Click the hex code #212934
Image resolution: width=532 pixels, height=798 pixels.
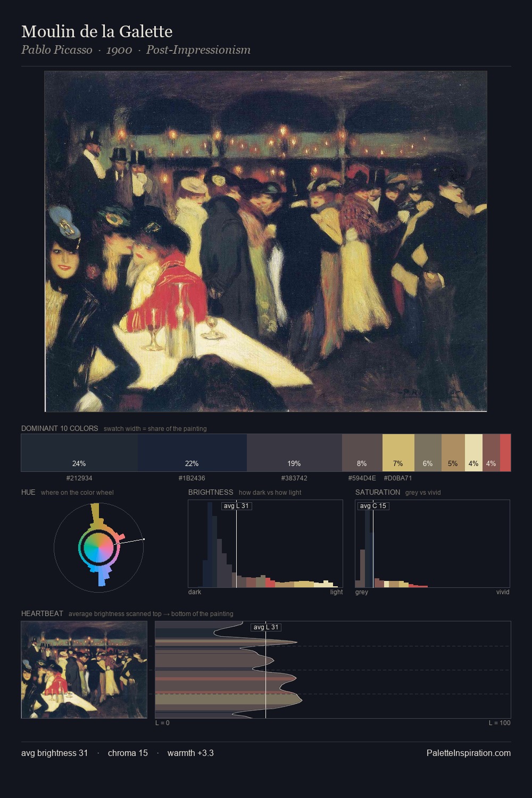79,478
